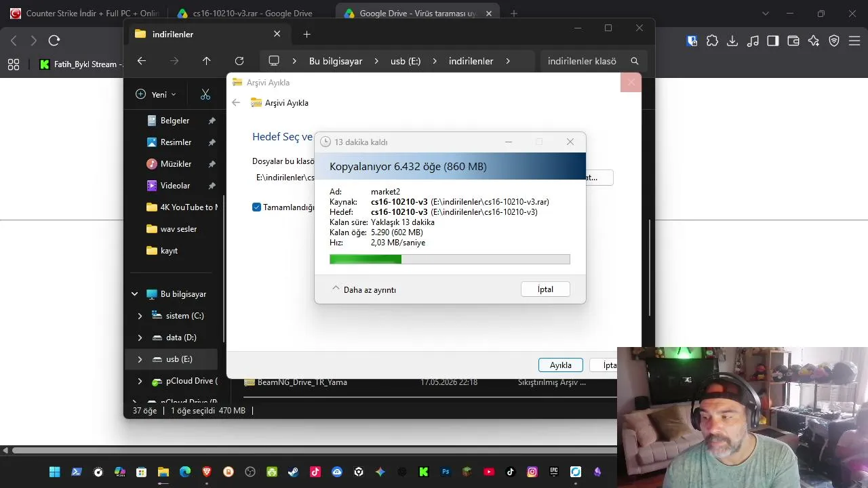Open Epic Games Launcher from the taskbar
The image size is (868, 488).
tap(554, 472)
